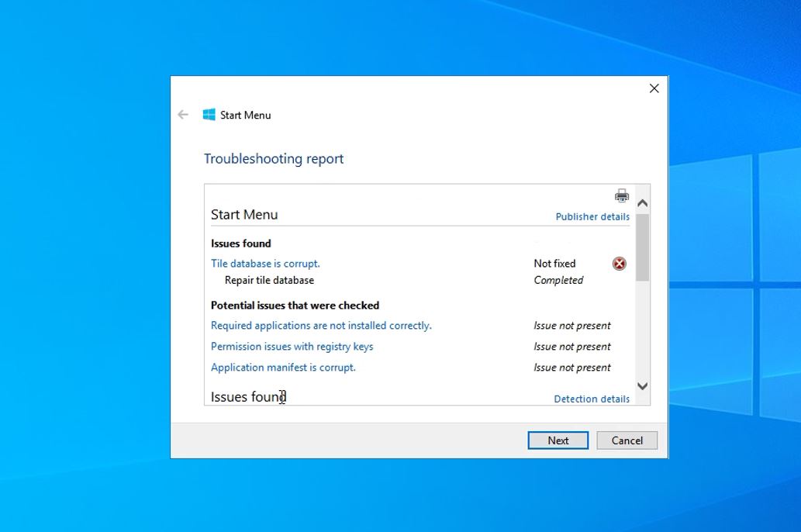Click the Cancel button
801x532 pixels.
627,440
